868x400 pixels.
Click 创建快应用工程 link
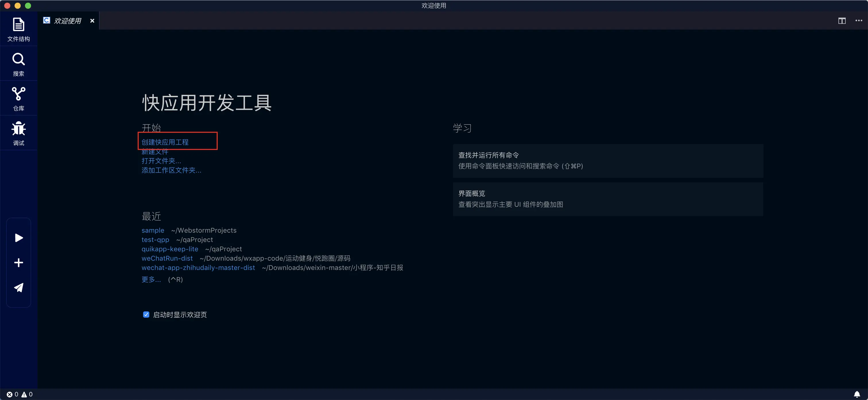coord(165,142)
